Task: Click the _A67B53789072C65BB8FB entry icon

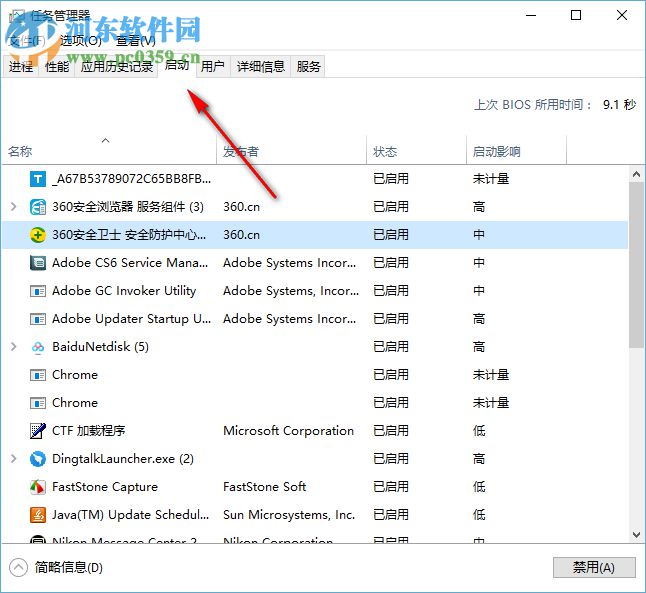Action: (38, 179)
